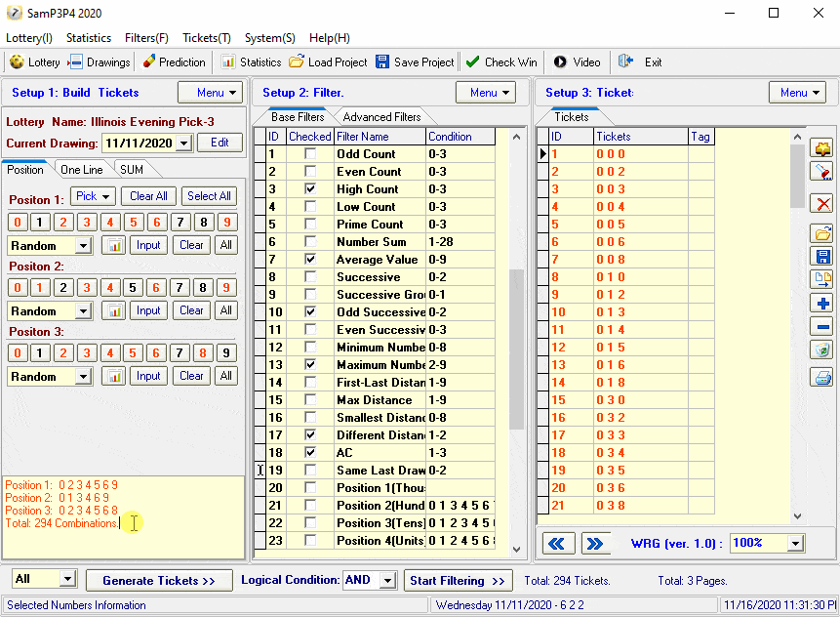The image size is (840, 617).
Task: Open the Filters(F) menu
Action: tap(146, 38)
